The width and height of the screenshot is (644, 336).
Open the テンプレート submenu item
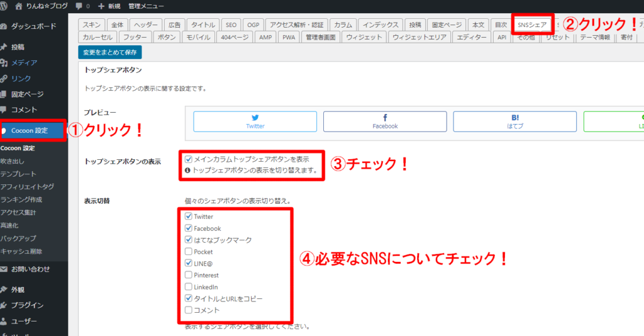pyautogui.click(x=18, y=174)
